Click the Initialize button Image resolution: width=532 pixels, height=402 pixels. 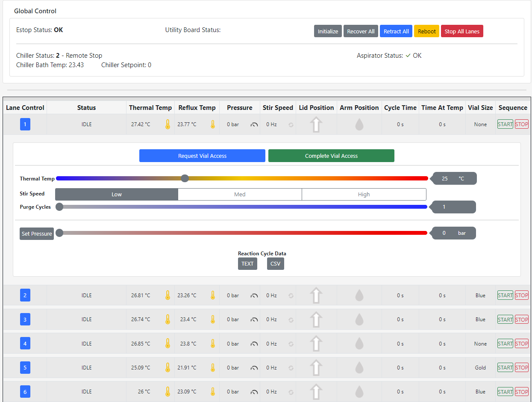[x=328, y=31]
